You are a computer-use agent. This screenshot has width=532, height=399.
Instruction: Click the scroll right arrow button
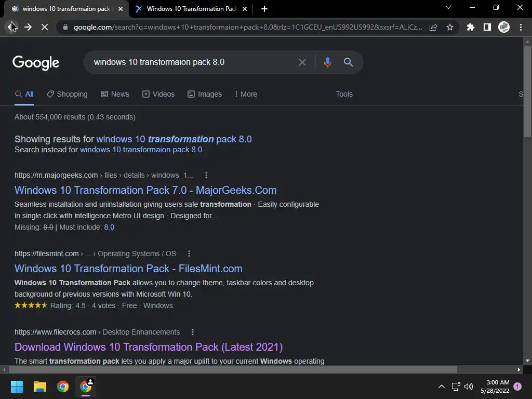click(x=519, y=369)
